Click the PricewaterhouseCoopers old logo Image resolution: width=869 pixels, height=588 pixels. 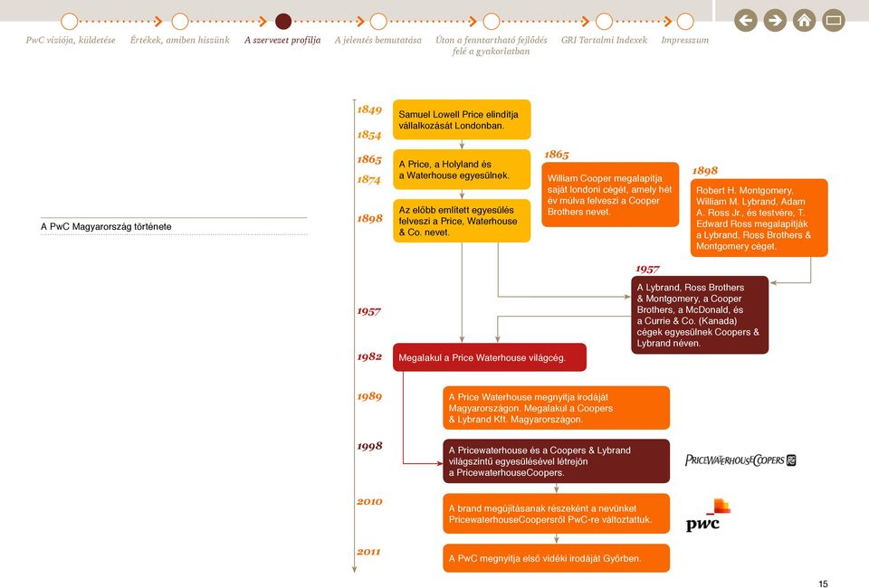click(740, 460)
